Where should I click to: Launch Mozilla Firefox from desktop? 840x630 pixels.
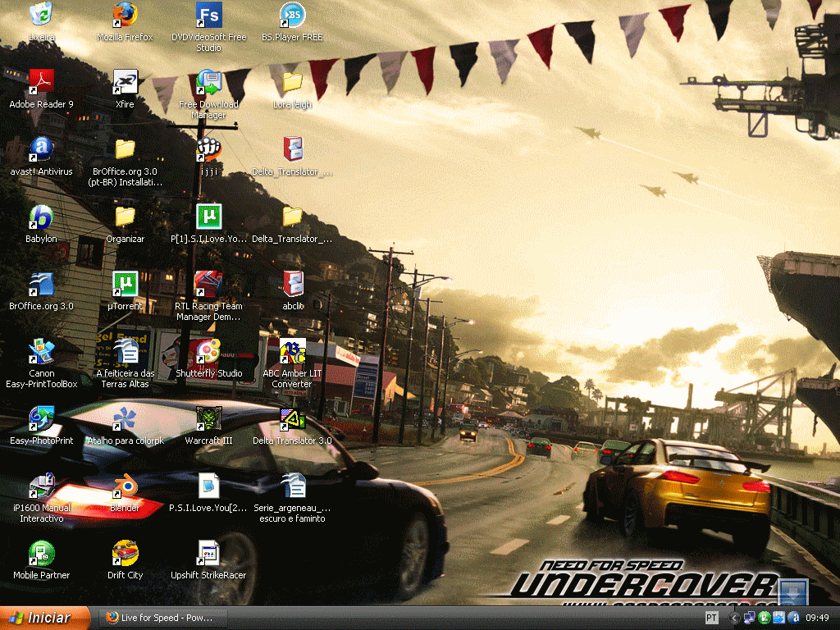125,15
